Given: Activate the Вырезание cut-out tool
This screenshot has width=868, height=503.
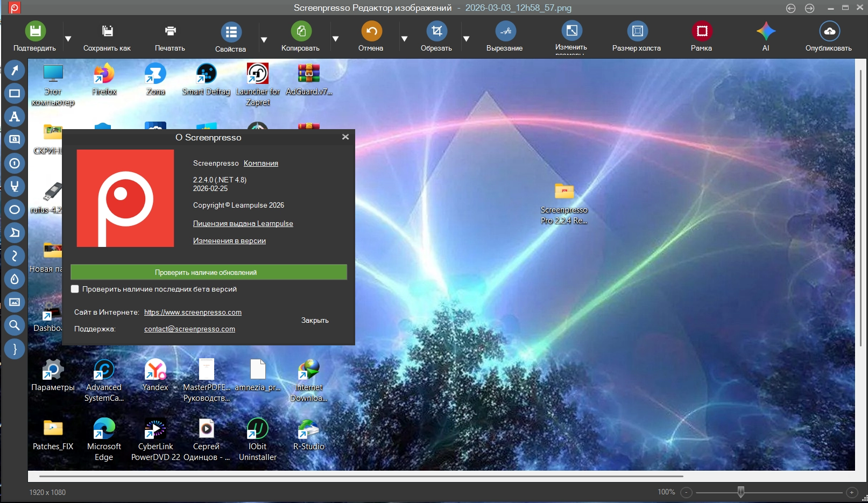Looking at the screenshot, I should pos(505,31).
